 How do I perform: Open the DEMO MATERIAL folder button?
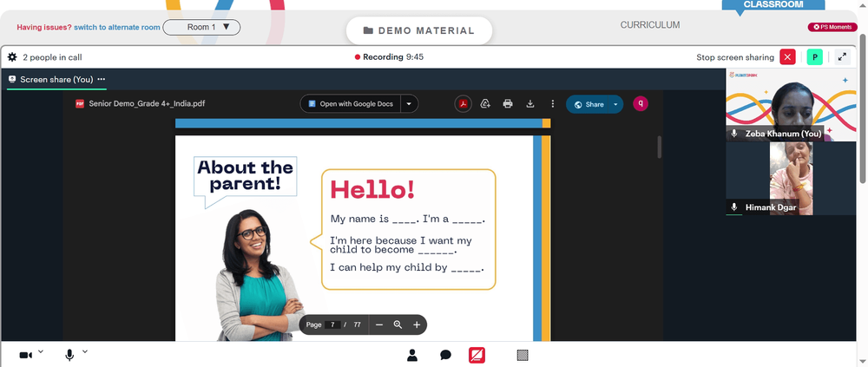[x=419, y=31]
